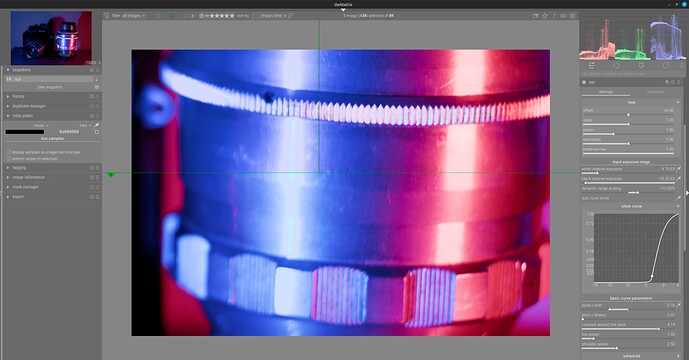Click the auto tune levels picker icon

point(679,198)
